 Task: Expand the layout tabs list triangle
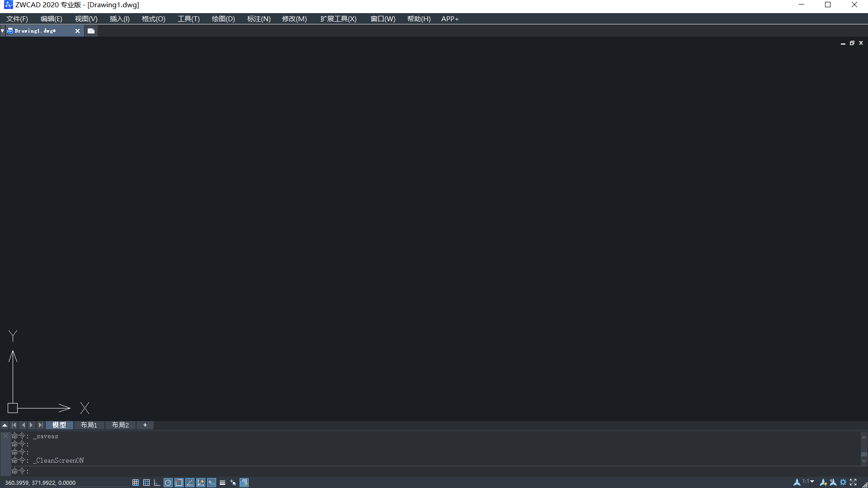click(x=5, y=425)
